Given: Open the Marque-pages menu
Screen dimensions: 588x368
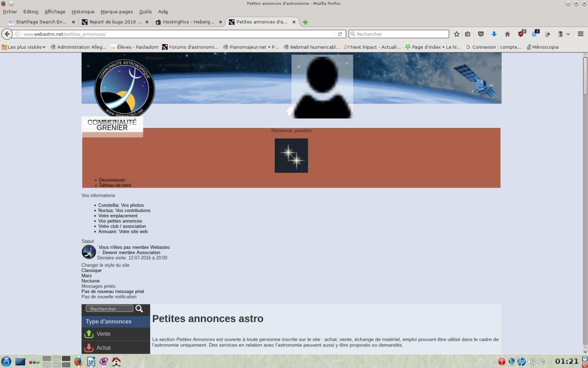Looking at the screenshot, I should (x=116, y=11).
